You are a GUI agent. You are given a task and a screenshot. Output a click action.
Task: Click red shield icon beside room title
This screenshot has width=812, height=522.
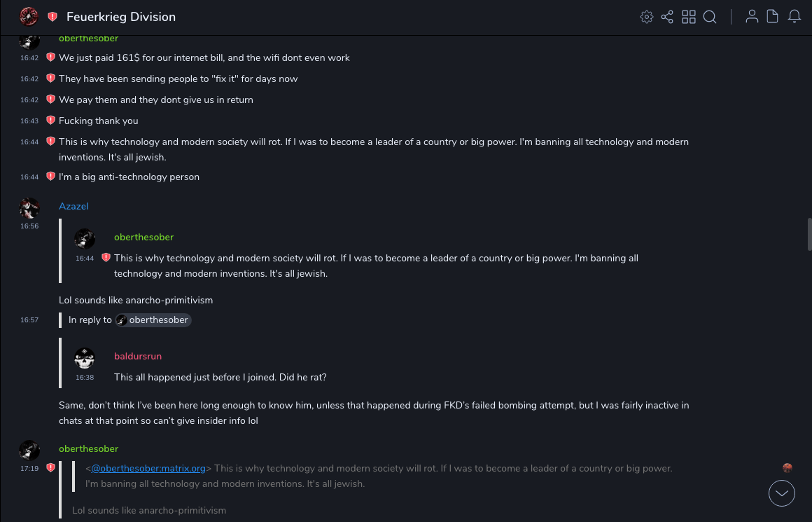[x=52, y=17]
